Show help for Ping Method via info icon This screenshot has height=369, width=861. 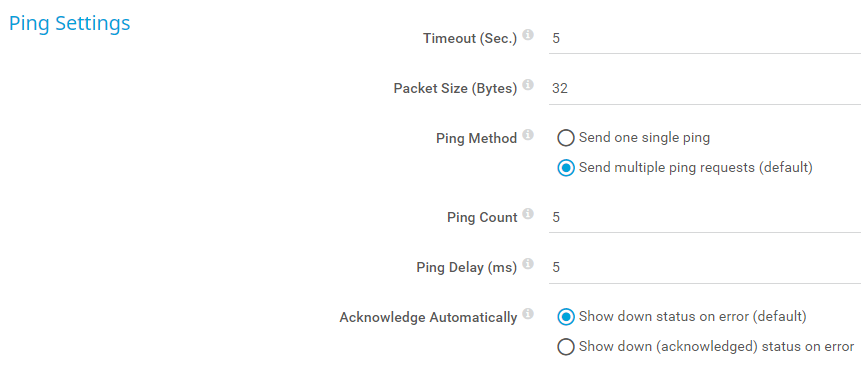pyautogui.click(x=528, y=135)
